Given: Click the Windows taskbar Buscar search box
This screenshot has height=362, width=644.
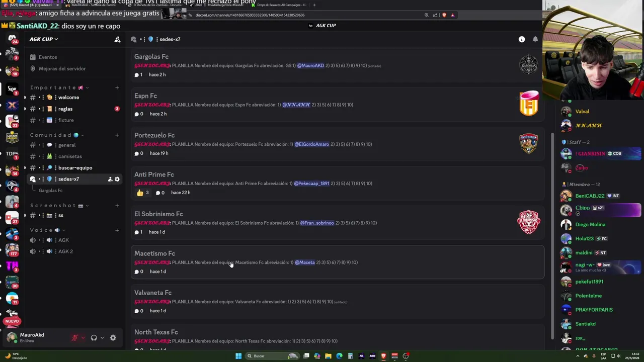Looking at the screenshot, I should tap(272, 356).
